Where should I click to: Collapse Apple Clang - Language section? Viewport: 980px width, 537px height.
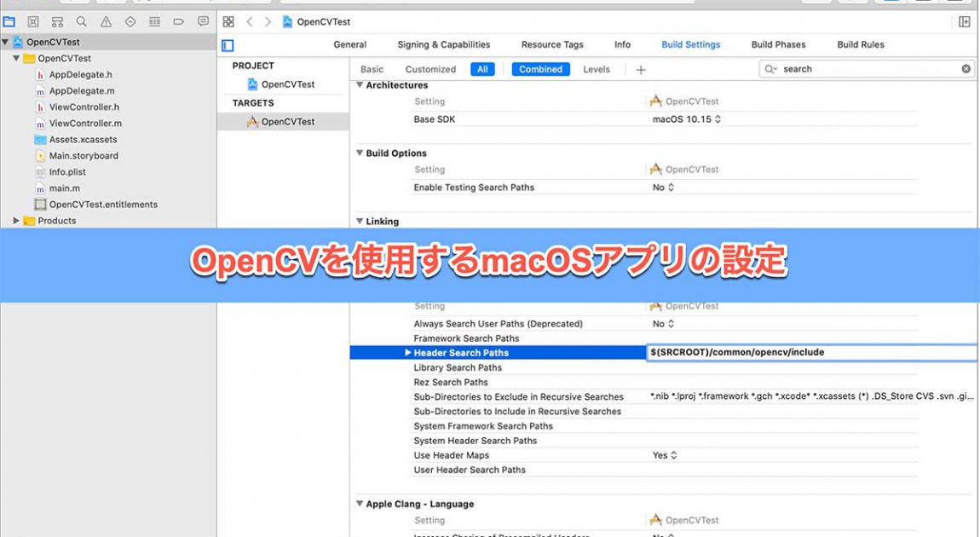[360, 504]
